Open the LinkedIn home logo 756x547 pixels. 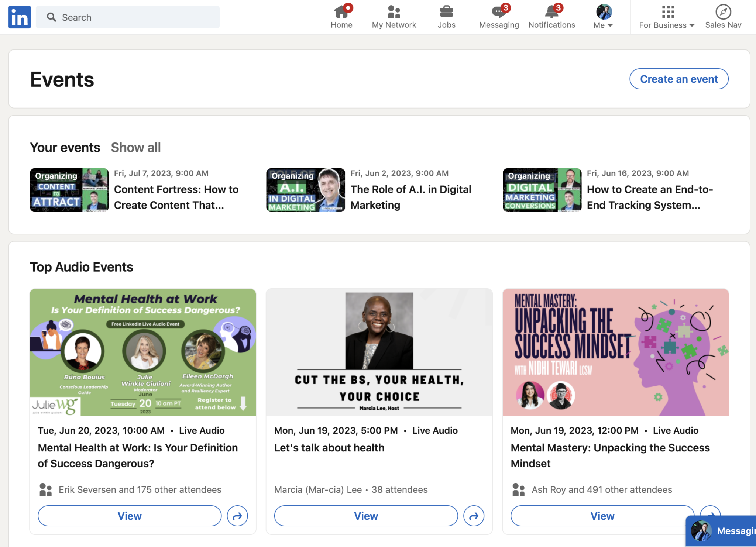pyautogui.click(x=20, y=17)
